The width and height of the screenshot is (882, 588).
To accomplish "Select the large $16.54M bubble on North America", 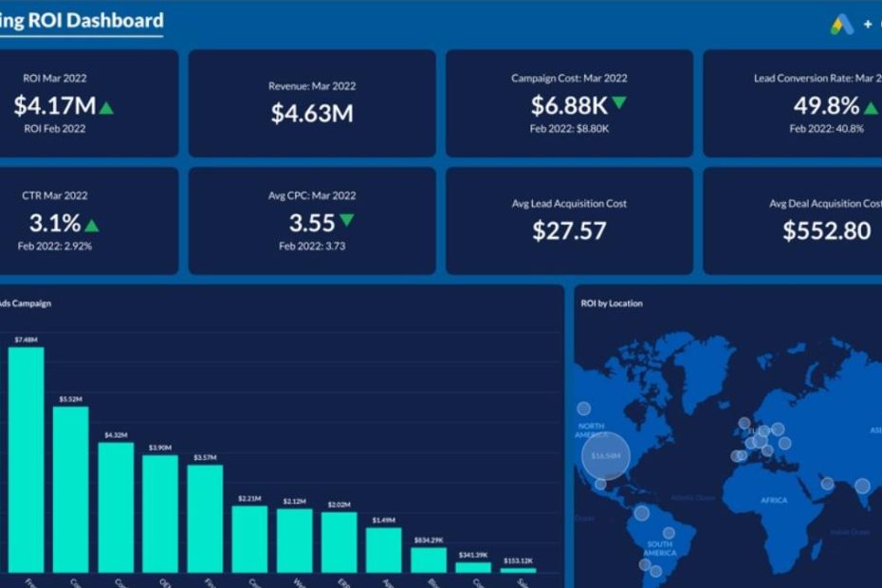I will (604, 456).
